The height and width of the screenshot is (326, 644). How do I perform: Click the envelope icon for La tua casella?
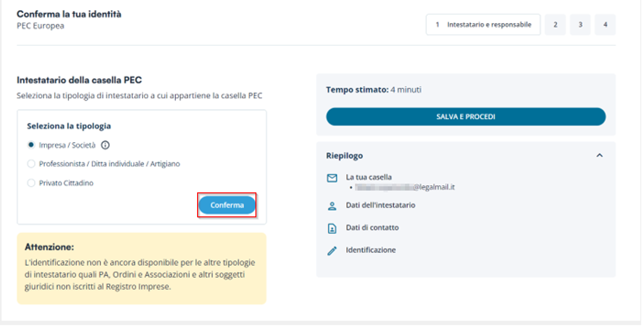(x=332, y=178)
